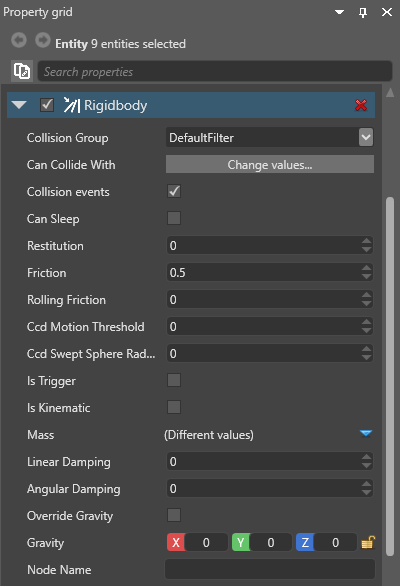The width and height of the screenshot is (400, 586).
Task: Click the Node Name text field
Action: click(x=270, y=569)
